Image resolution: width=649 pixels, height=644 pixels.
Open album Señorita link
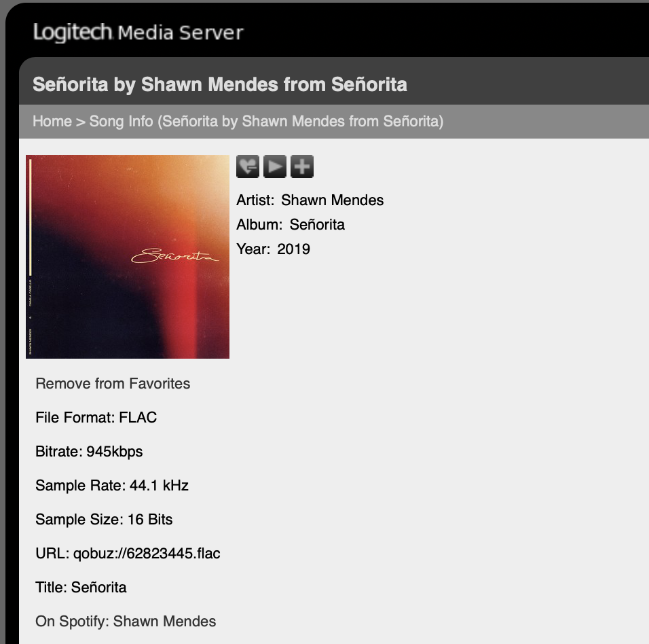[x=317, y=224]
